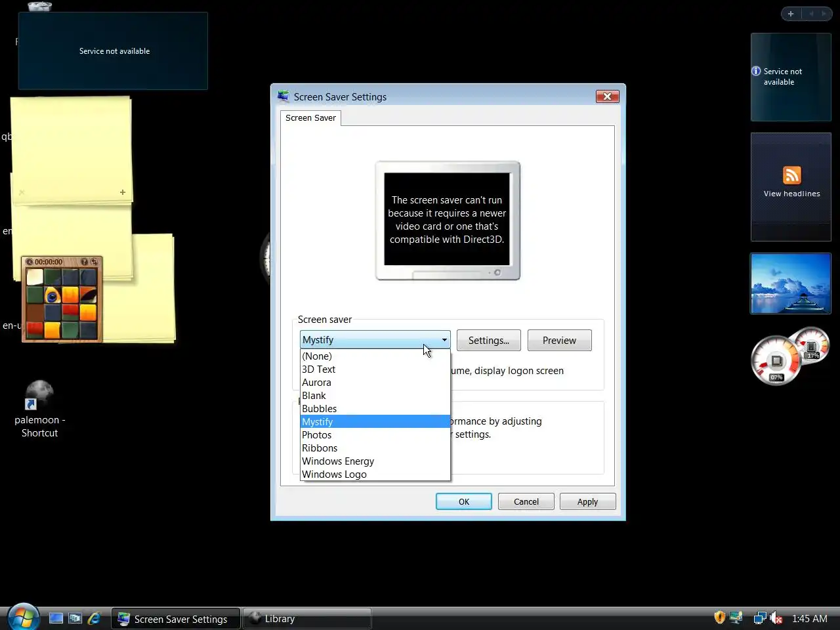Viewport: 840px width, 630px height.
Task: Close the Screen Saver Settings dialog
Action: [x=607, y=96]
